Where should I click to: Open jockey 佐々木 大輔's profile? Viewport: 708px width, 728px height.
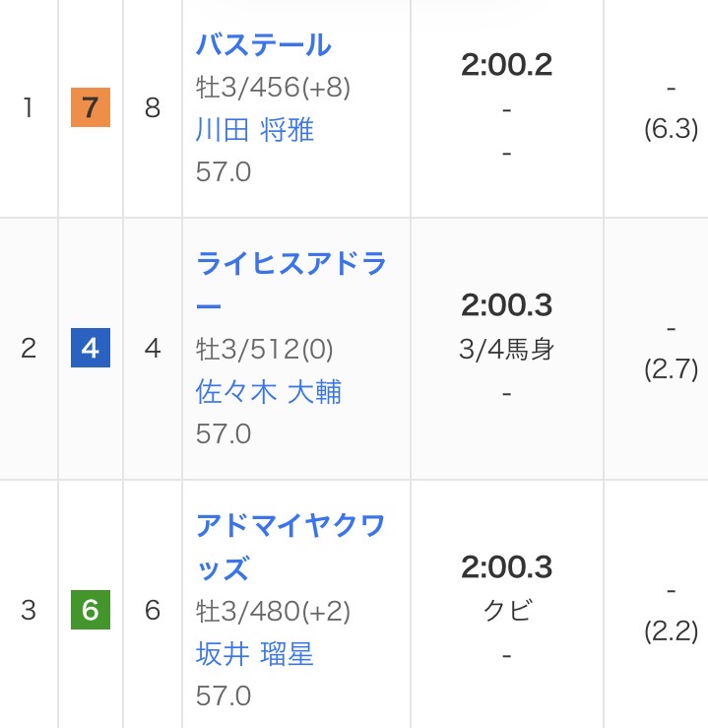[x=269, y=392]
